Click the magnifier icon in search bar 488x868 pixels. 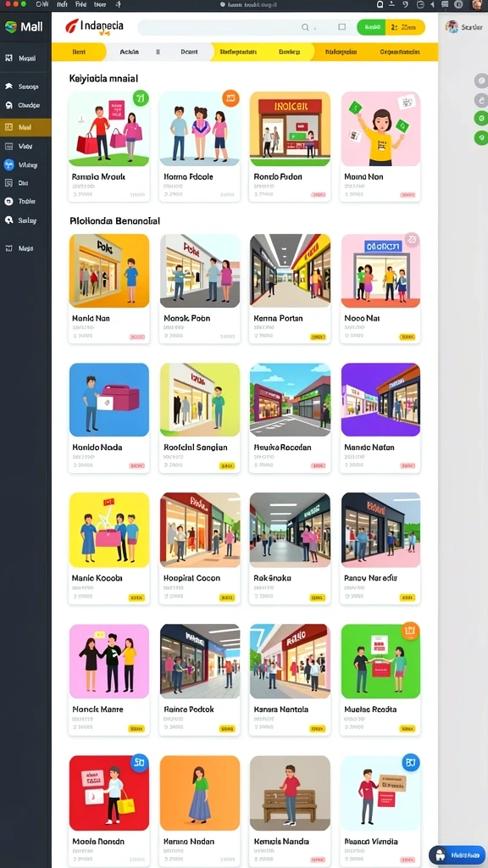[x=305, y=27]
